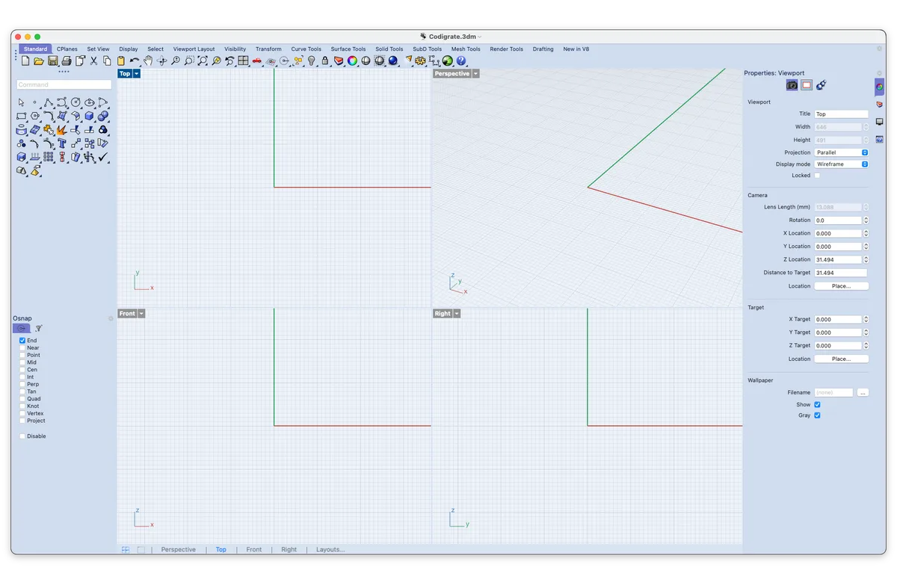Click the Print icon in toolbar
The height and width of the screenshot is (588, 897).
pyautogui.click(x=66, y=61)
